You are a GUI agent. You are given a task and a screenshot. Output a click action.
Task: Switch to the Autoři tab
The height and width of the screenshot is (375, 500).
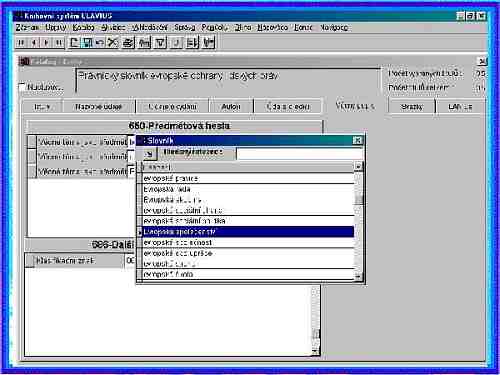click(231, 107)
